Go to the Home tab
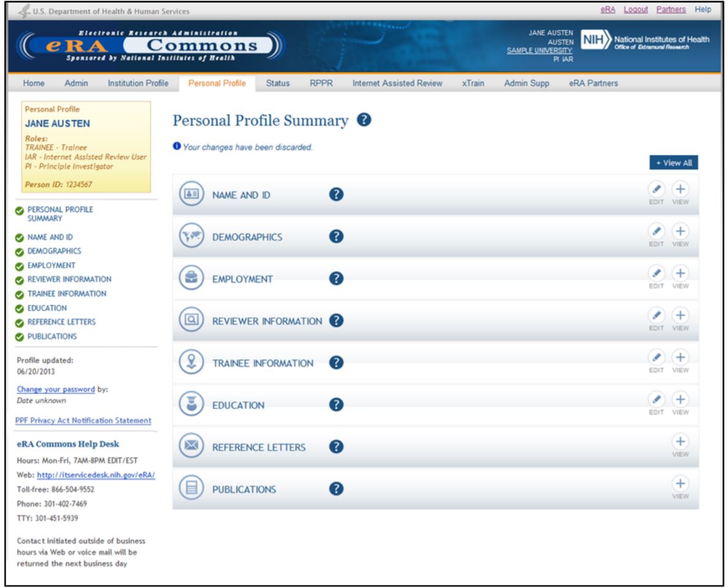 click(x=34, y=83)
